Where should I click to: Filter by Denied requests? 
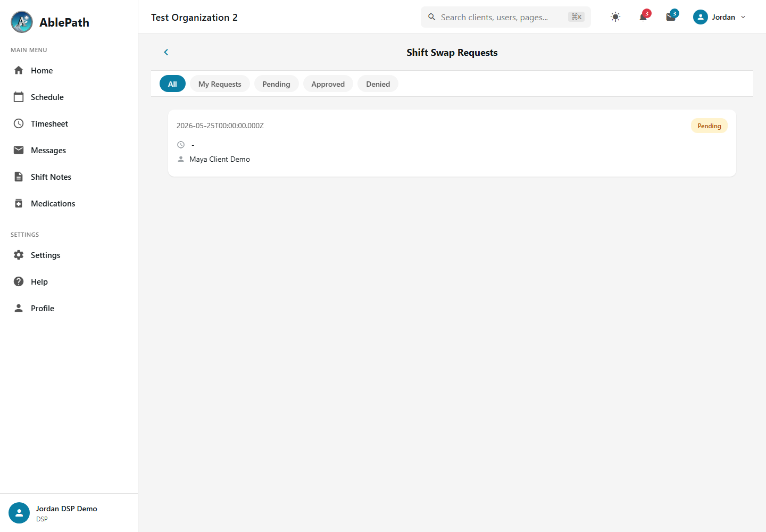(378, 84)
